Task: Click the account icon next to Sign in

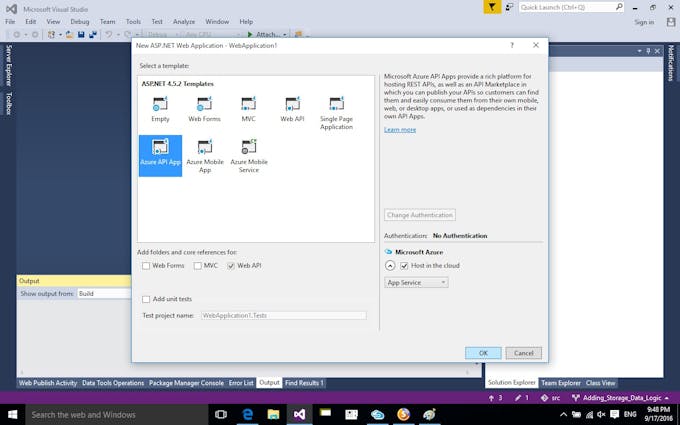Action: click(670, 22)
